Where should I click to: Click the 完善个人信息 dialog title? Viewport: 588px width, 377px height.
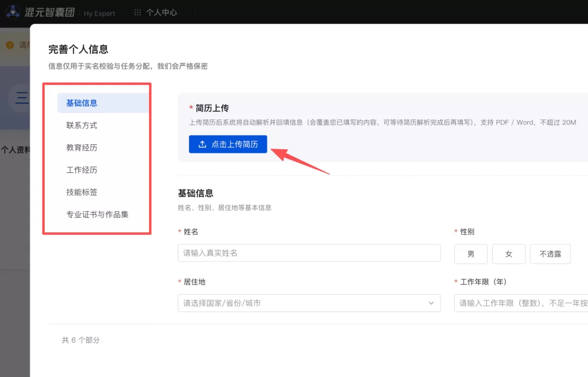[x=78, y=49]
